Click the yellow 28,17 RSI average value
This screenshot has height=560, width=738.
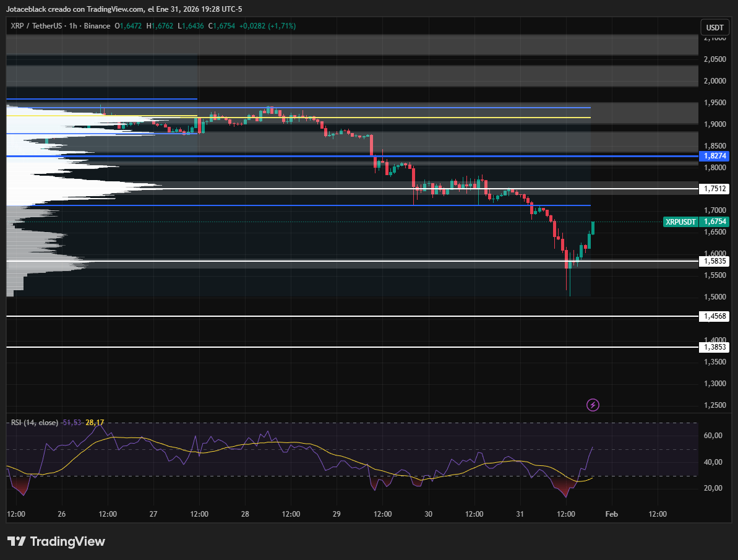[x=95, y=423]
